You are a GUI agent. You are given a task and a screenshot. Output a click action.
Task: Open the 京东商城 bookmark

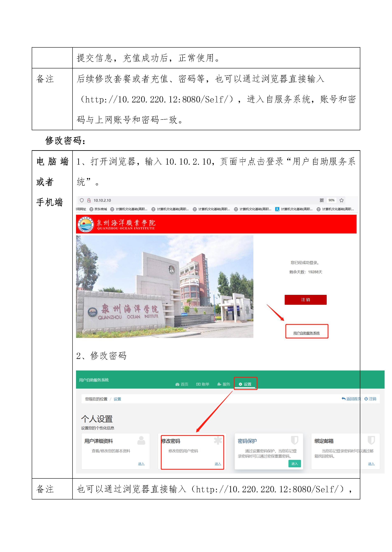click(x=98, y=209)
